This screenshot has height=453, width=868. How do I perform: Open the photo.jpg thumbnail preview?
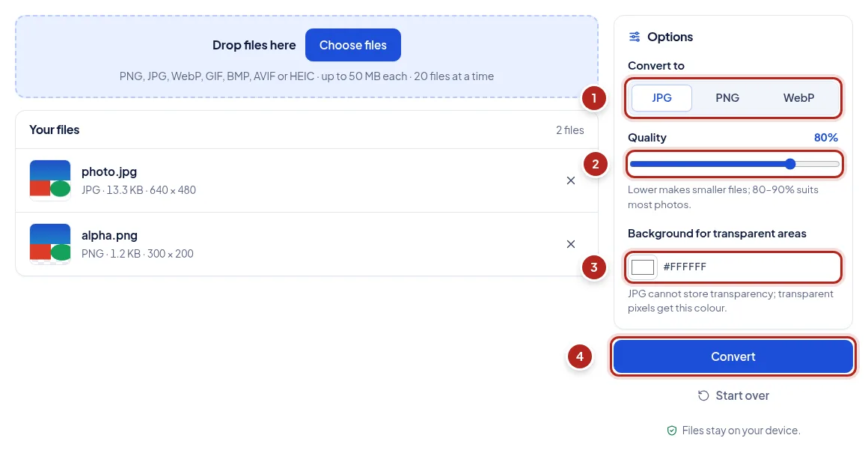click(x=50, y=180)
